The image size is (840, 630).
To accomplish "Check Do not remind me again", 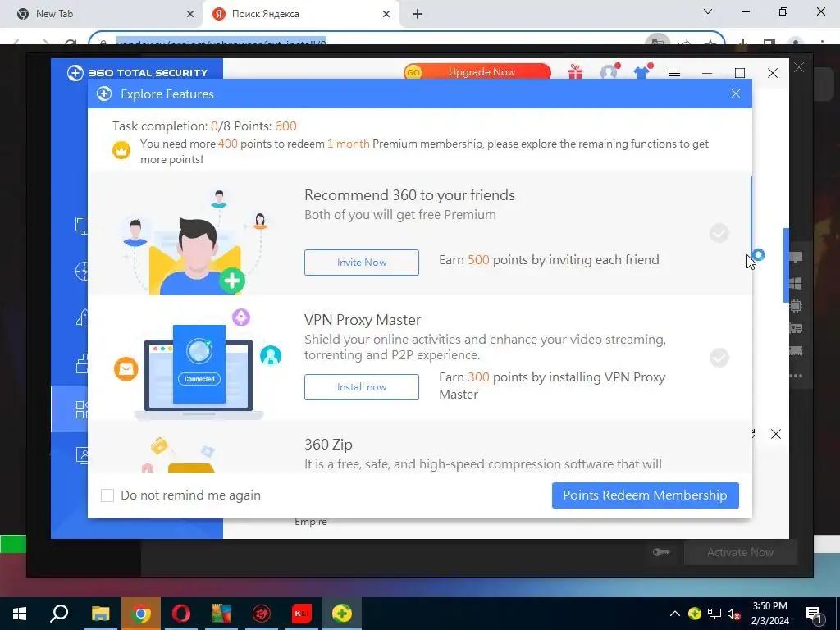I will coord(107,495).
